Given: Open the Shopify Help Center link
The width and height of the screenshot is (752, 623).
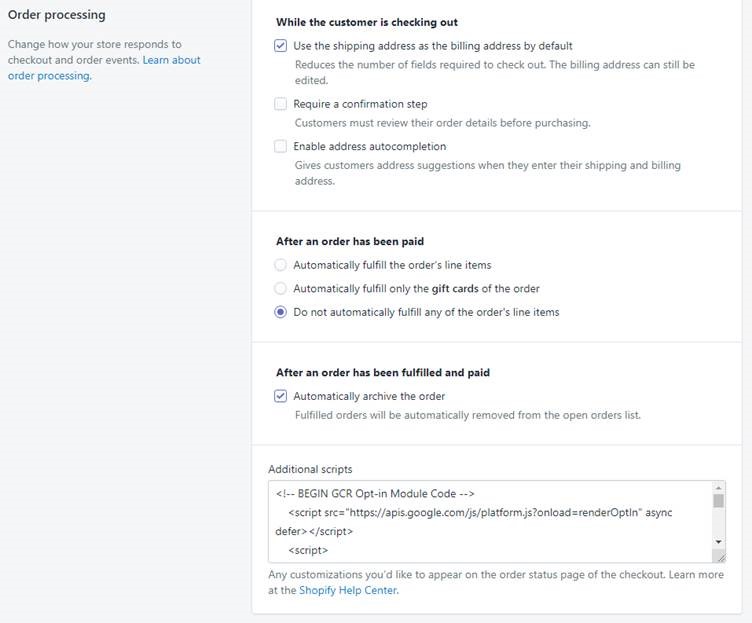Looking at the screenshot, I should (348, 590).
